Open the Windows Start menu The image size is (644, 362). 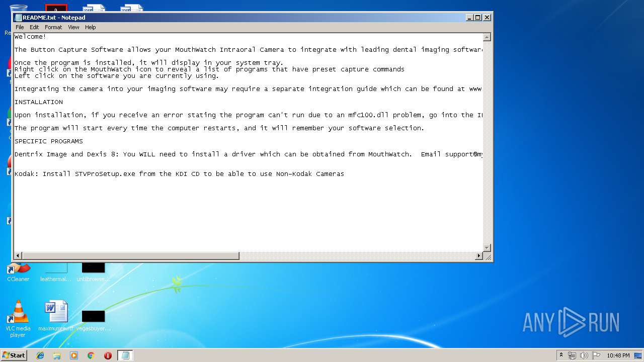coord(14,355)
